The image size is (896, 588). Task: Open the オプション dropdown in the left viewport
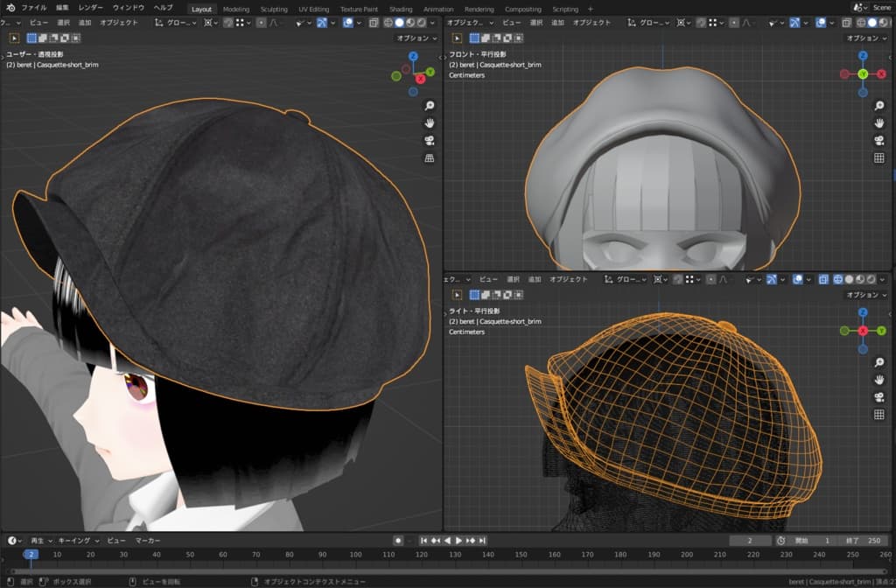416,38
